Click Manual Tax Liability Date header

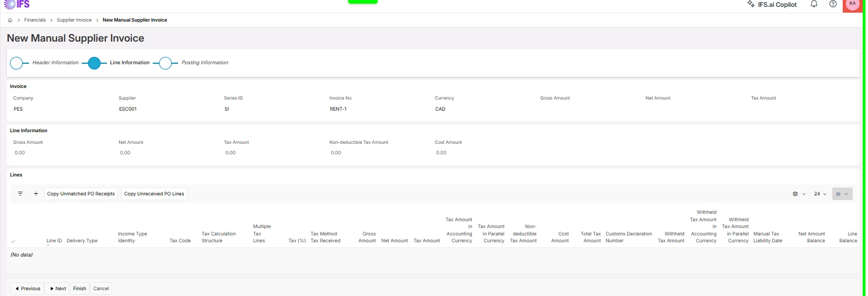pos(768,237)
